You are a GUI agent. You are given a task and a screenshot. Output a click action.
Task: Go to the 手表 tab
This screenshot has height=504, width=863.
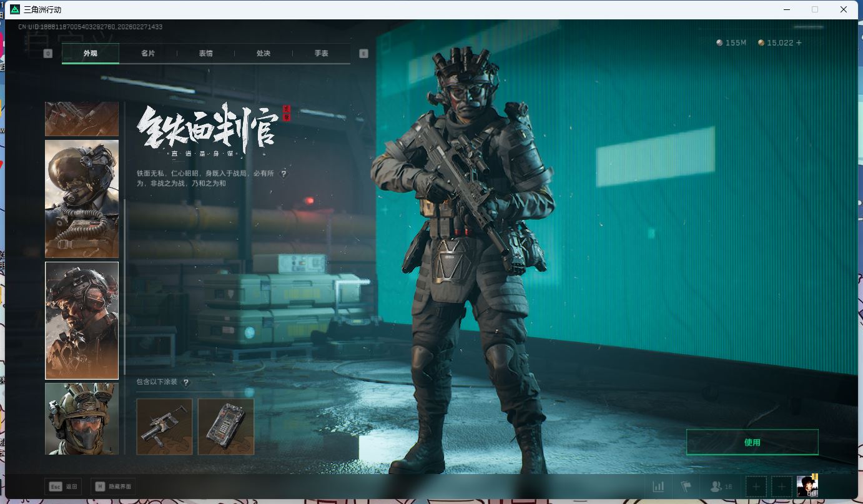(321, 54)
